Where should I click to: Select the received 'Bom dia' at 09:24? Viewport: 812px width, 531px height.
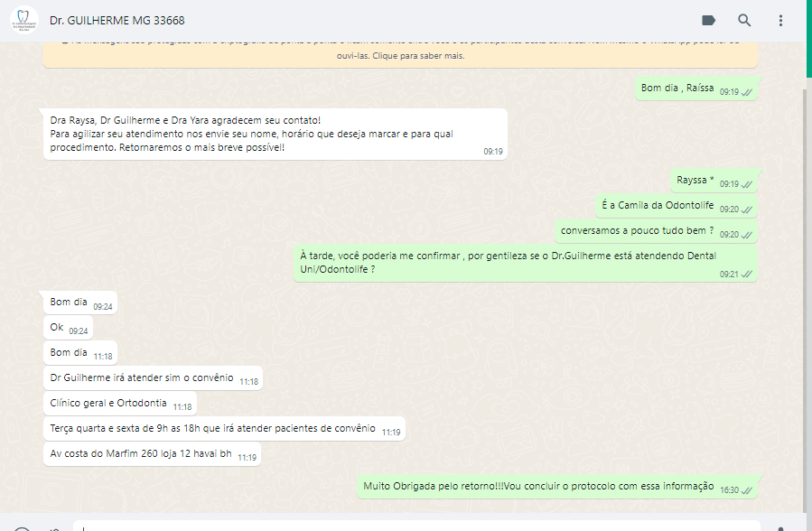80,303
